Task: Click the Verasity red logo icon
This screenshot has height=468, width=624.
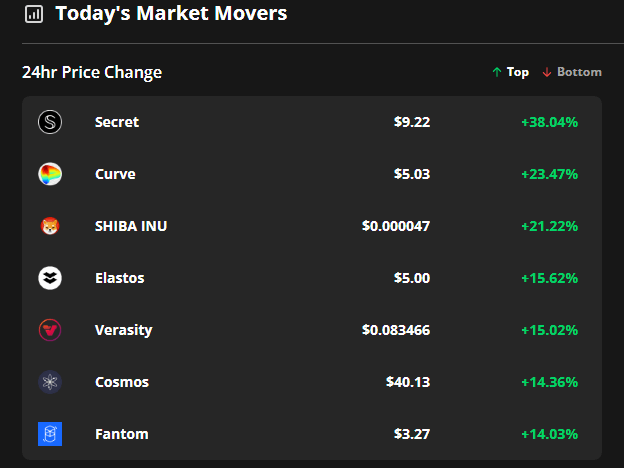Action: point(50,330)
